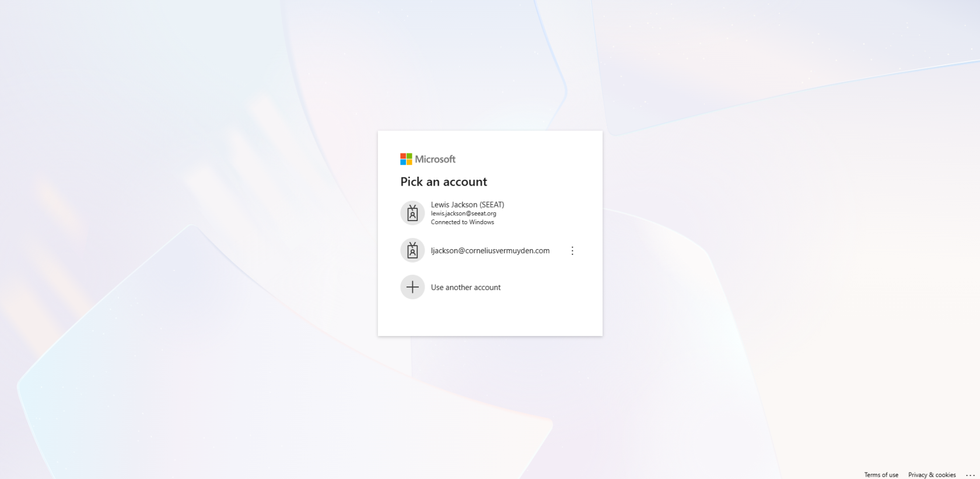The height and width of the screenshot is (479, 980).
Task: Click the empty card space right of 'Use another account'
Action: pos(548,287)
